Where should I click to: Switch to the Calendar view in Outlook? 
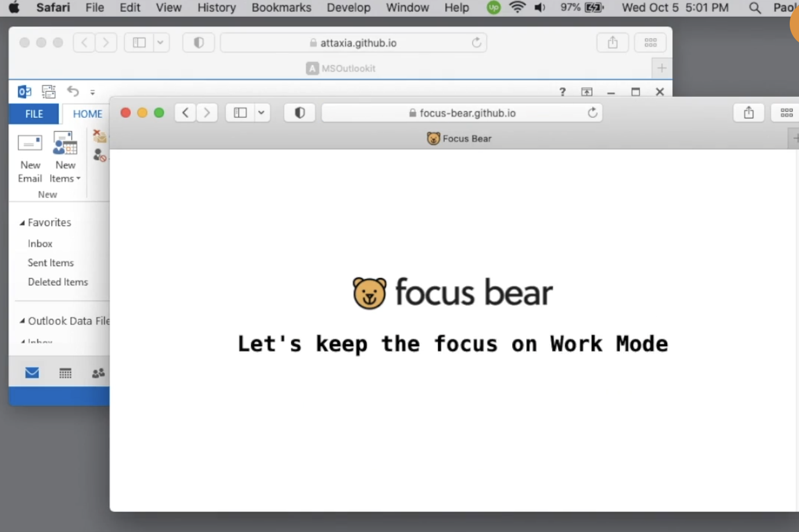point(64,373)
